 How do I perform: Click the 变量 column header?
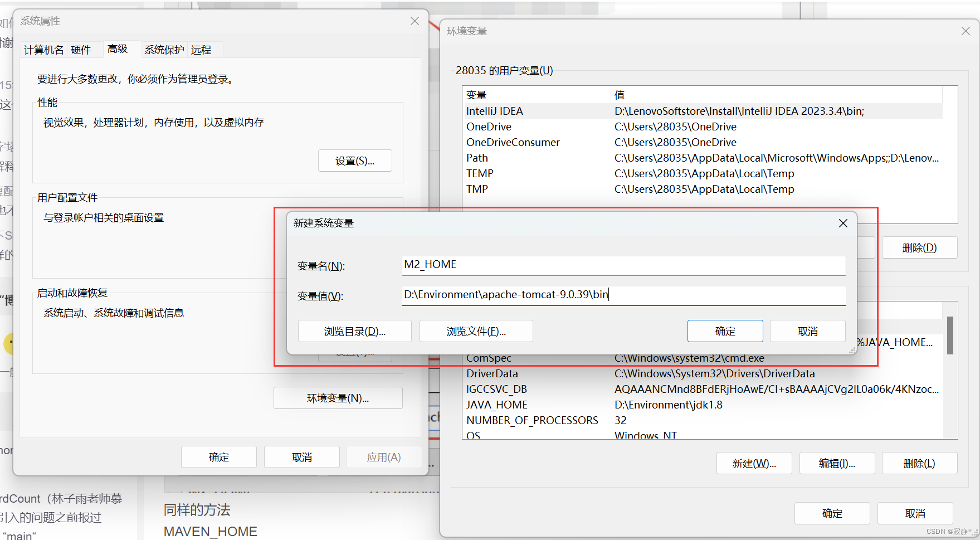[x=537, y=95]
